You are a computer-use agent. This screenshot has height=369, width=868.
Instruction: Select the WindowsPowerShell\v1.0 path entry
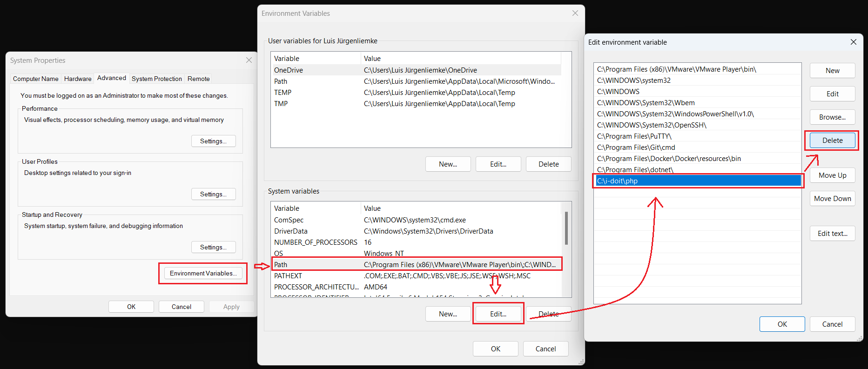pos(698,114)
